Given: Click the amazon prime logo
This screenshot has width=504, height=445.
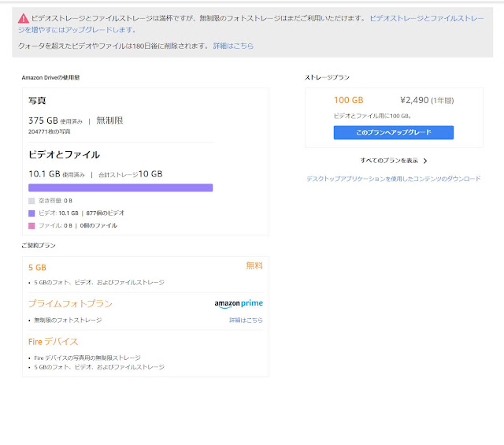Looking at the screenshot, I should tap(239, 303).
